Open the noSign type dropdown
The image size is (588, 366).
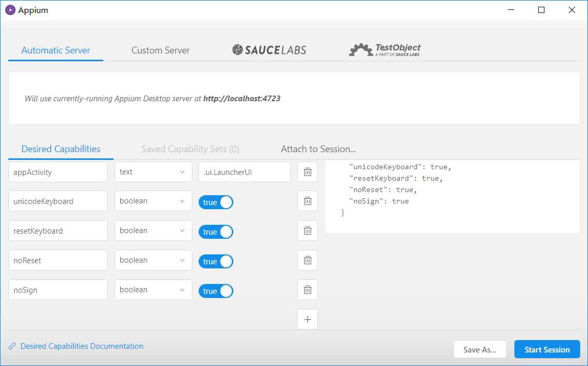point(153,290)
